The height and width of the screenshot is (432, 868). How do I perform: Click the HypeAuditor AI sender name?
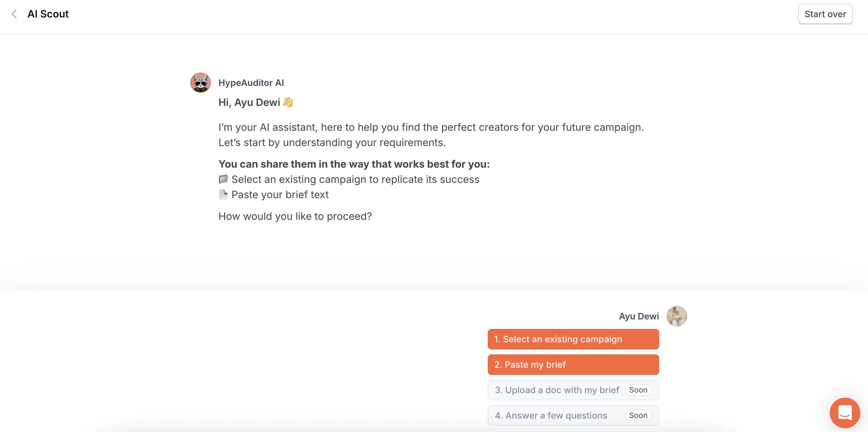251,83
